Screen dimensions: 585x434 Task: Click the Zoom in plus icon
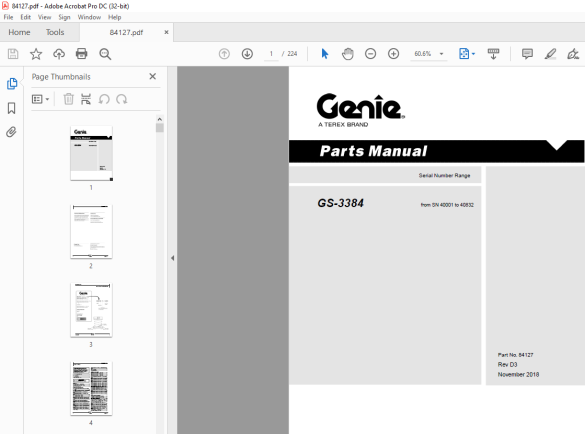[393, 54]
